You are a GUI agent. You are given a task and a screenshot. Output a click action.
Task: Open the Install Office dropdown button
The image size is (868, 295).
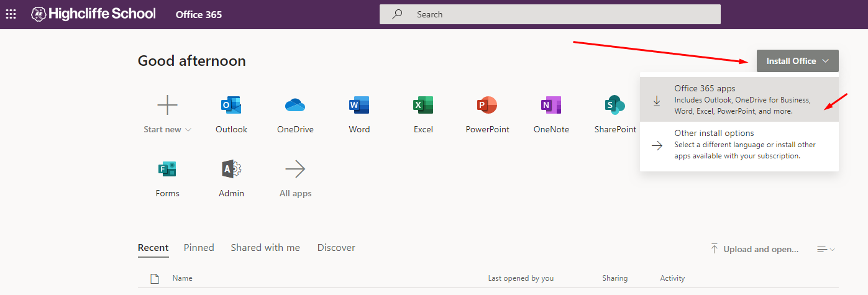[797, 61]
